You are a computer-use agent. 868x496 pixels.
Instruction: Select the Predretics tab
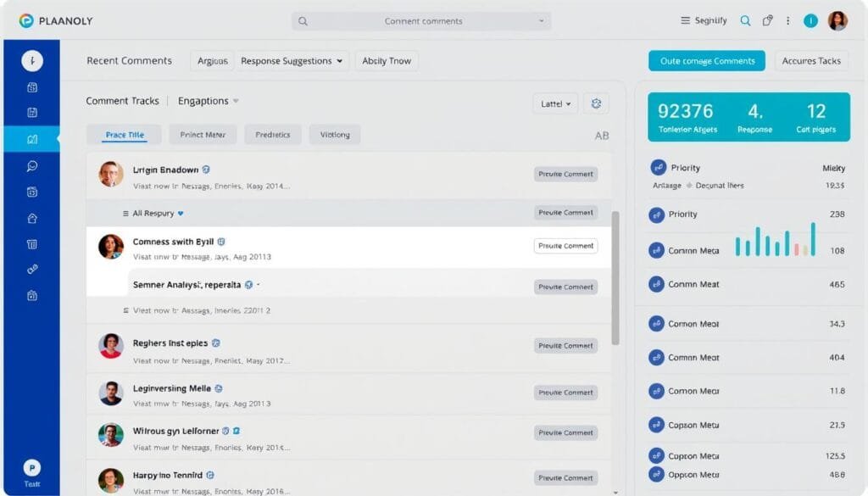(272, 135)
